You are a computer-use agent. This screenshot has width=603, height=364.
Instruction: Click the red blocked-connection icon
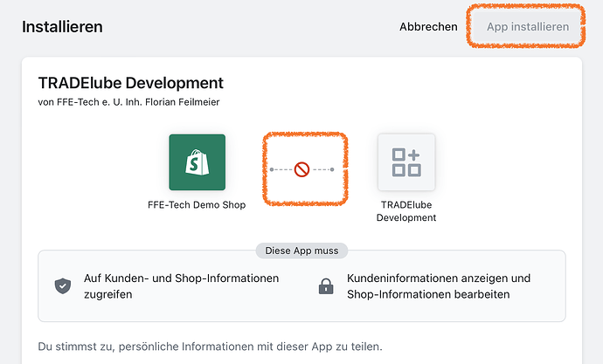[x=301, y=169]
